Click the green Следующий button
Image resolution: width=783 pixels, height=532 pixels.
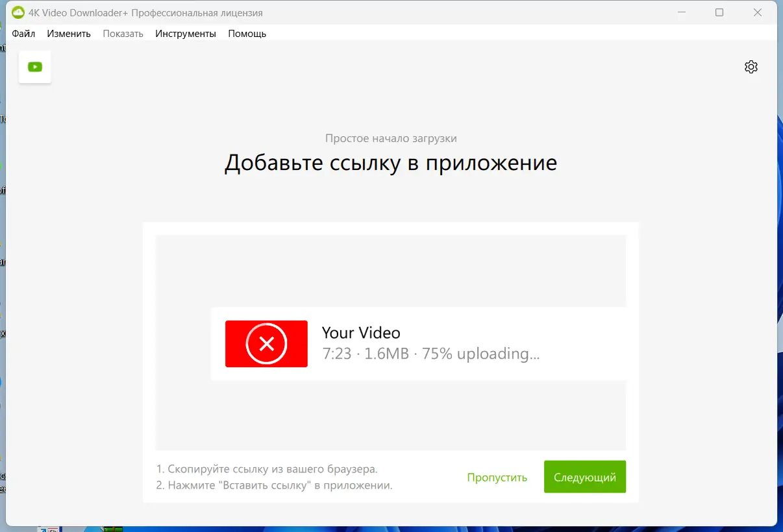click(x=585, y=477)
